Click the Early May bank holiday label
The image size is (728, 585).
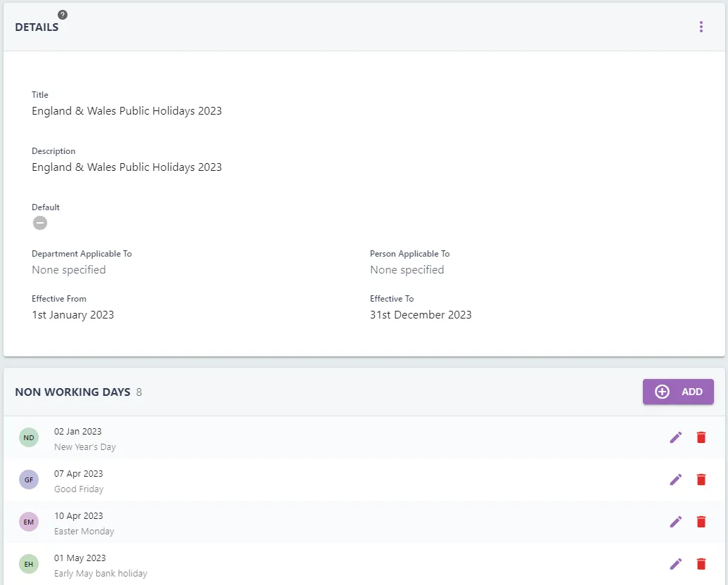[x=101, y=574]
